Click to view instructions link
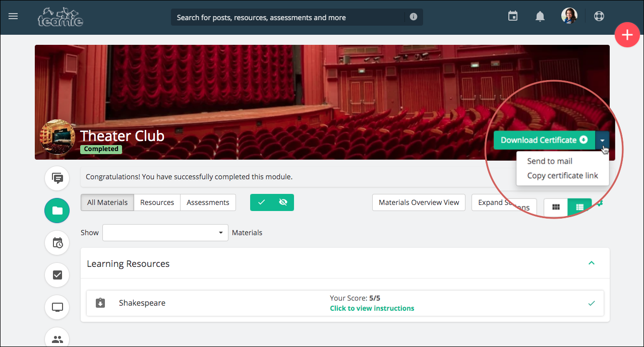The width and height of the screenshot is (644, 347). click(x=372, y=308)
